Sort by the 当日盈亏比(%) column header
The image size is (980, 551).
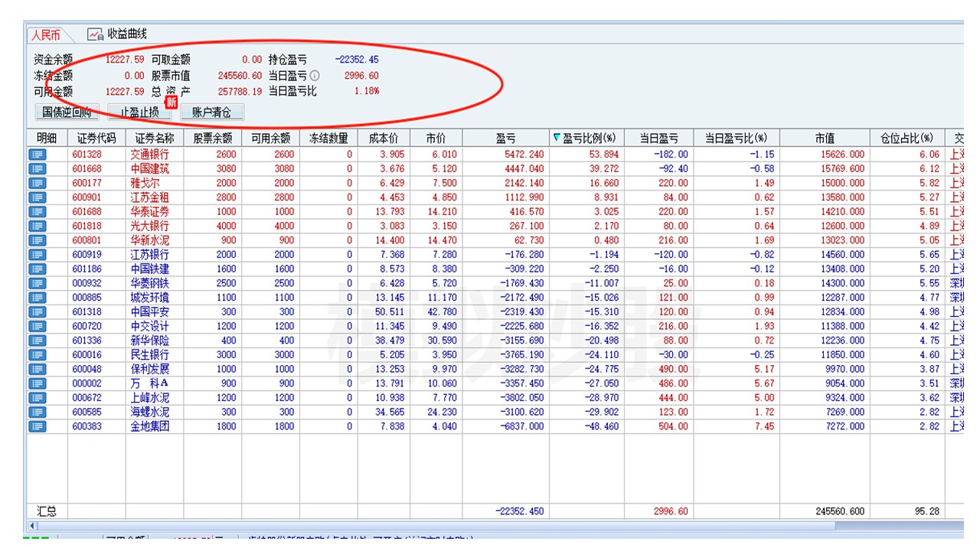(x=737, y=139)
